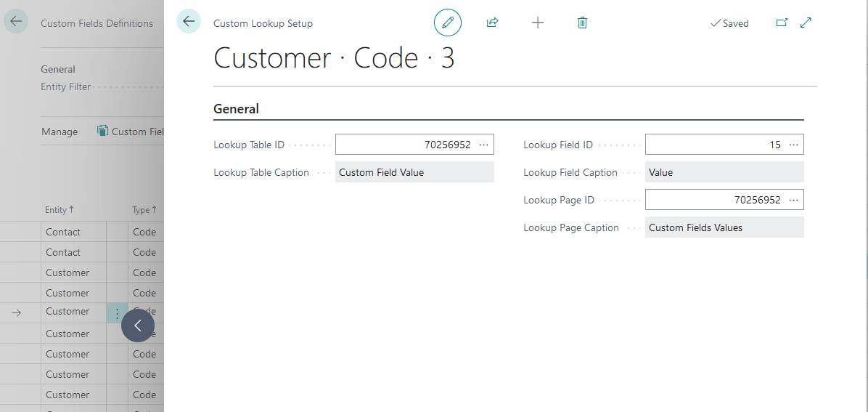868x412 pixels.
Task: Sort by Entity column header
Action: (60, 210)
